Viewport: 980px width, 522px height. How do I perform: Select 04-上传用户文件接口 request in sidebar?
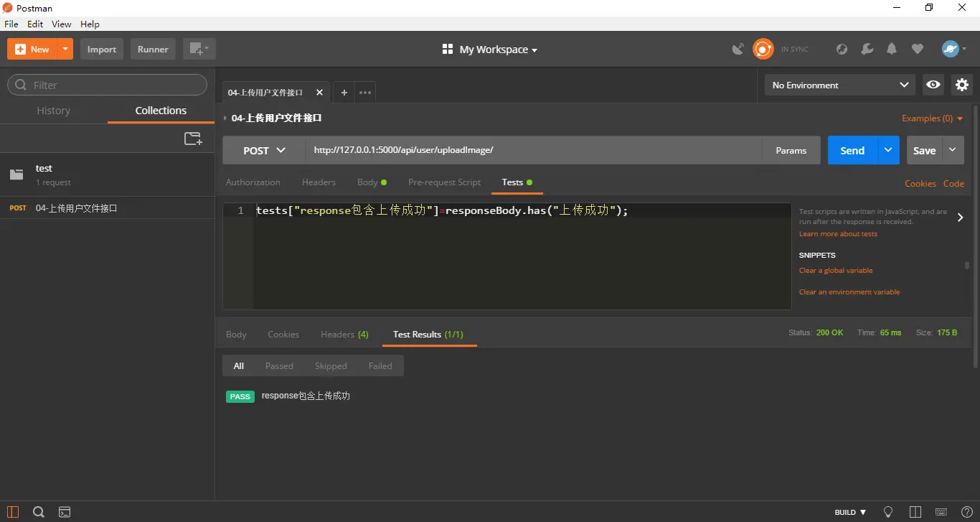coord(108,208)
